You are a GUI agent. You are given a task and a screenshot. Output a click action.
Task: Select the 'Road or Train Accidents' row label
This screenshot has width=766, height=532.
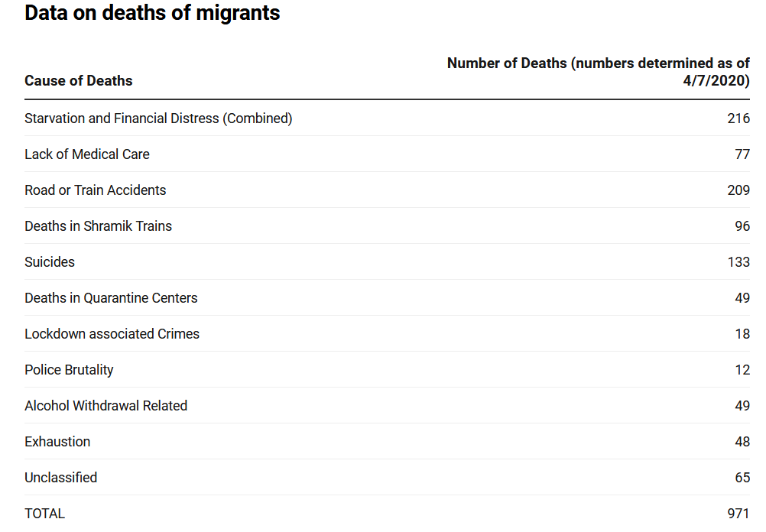click(95, 190)
